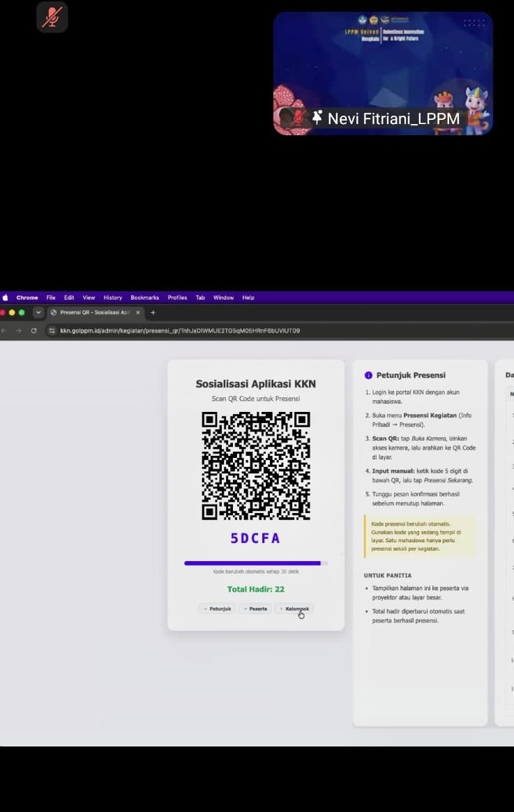Open the History menu

click(112, 298)
